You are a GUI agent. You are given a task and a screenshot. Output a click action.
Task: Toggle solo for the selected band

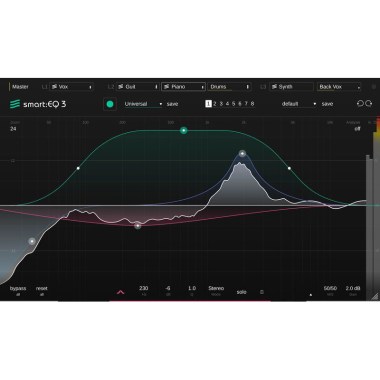click(x=241, y=292)
